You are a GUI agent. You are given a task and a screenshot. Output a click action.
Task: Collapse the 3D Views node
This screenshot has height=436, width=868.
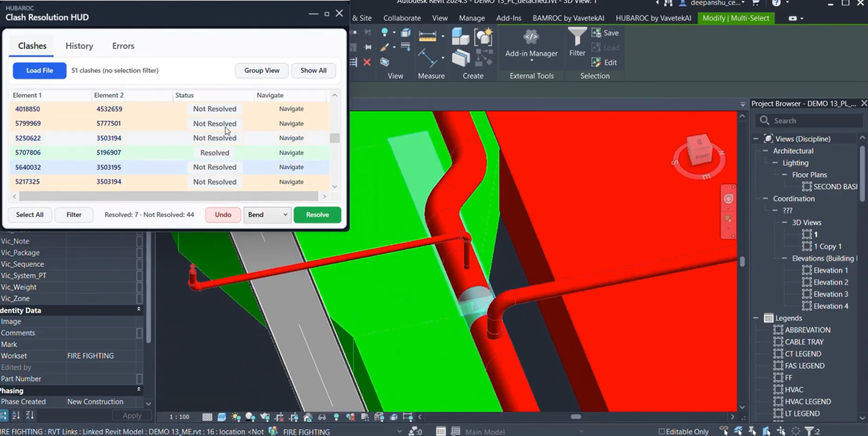(785, 222)
